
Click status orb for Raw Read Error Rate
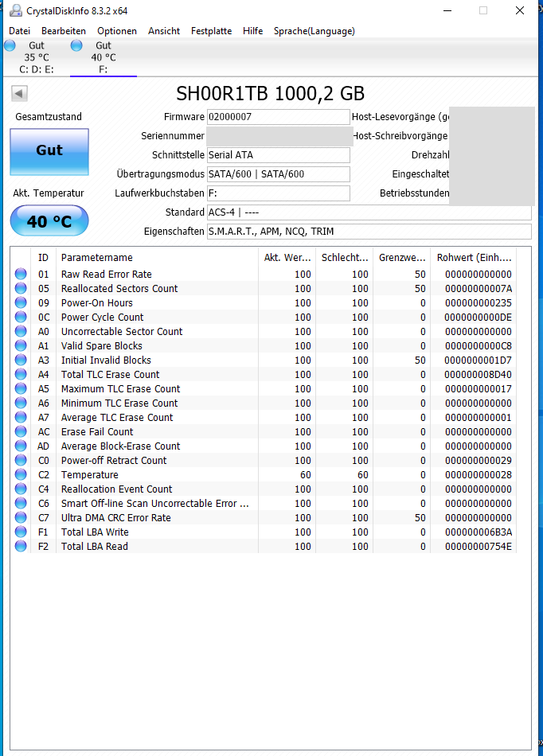coord(21,274)
